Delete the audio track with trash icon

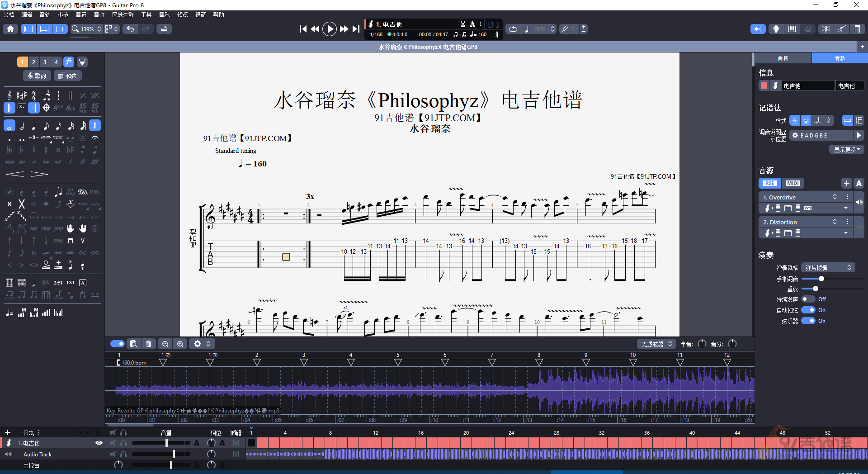pos(149,344)
